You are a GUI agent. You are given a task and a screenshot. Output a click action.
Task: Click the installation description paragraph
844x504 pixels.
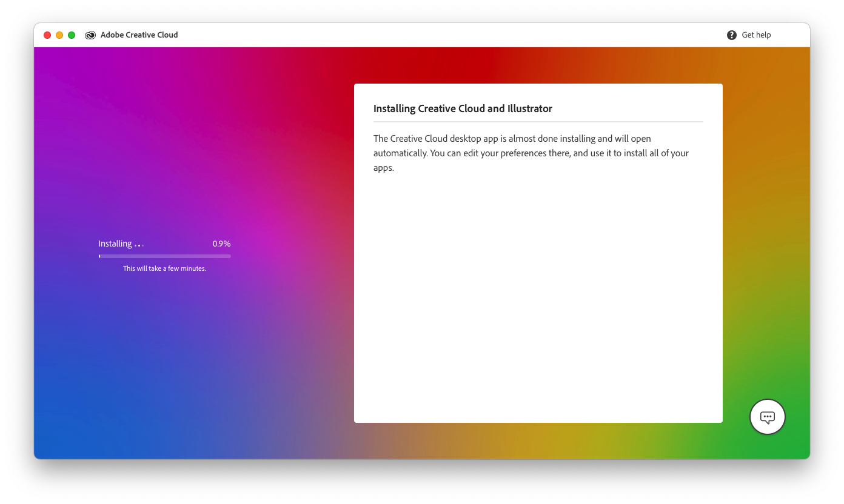click(531, 153)
